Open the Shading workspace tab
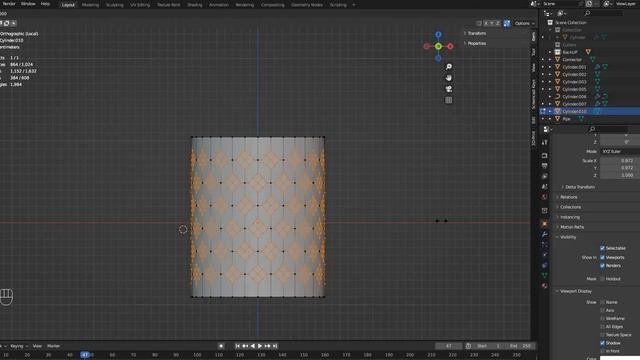The height and width of the screenshot is (360, 640). point(195,5)
